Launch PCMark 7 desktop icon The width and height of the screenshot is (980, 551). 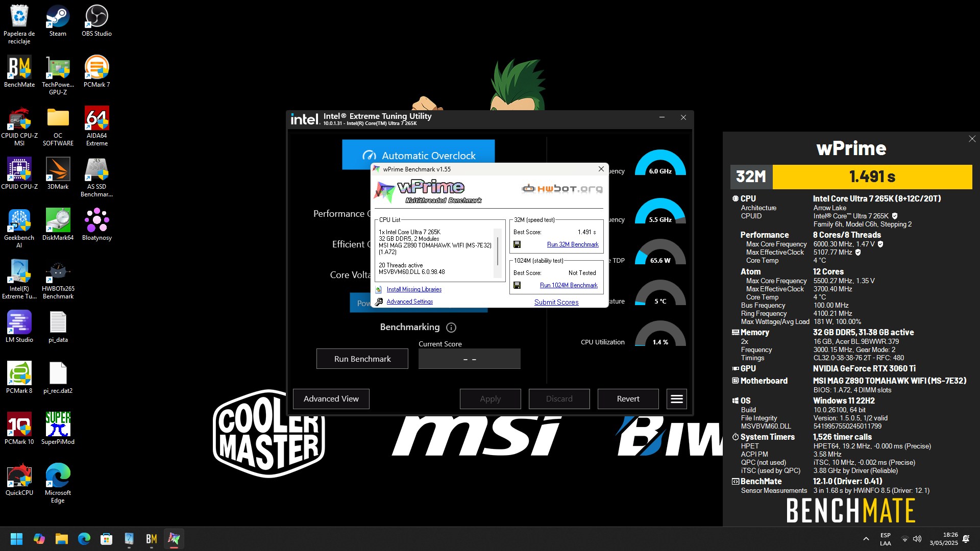tap(96, 72)
